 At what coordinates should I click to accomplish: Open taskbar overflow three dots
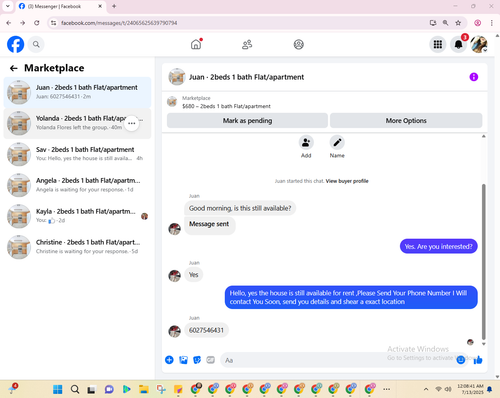[386, 389]
